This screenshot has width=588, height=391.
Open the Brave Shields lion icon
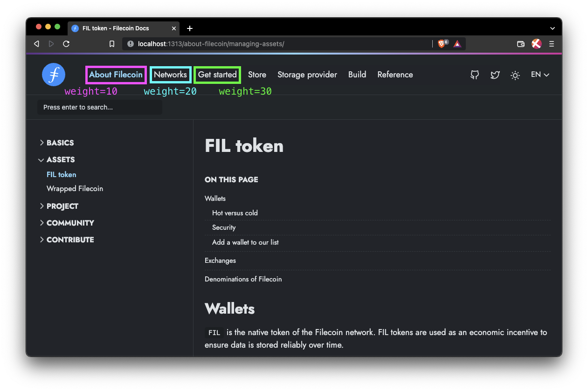click(443, 44)
